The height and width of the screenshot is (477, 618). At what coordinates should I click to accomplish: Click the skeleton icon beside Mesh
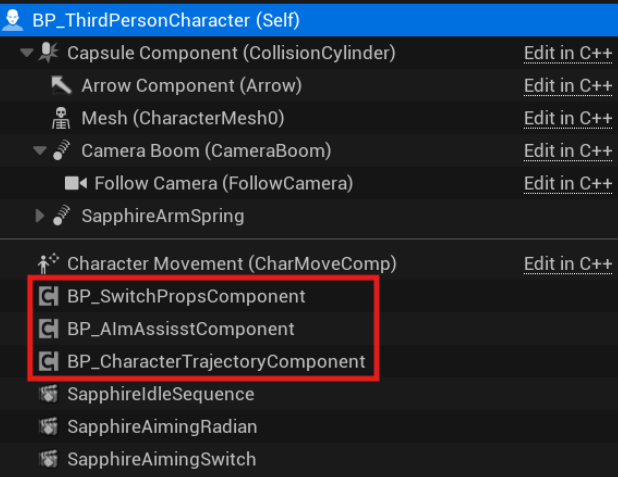(61, 118)
